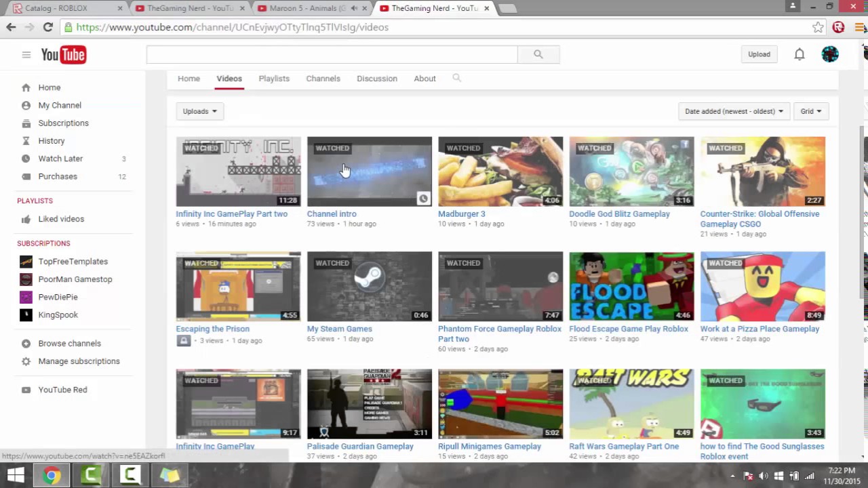This screenshot has height=488, width=868.
Task: Open the Discussion tab
Action: (x=377, y=79)
